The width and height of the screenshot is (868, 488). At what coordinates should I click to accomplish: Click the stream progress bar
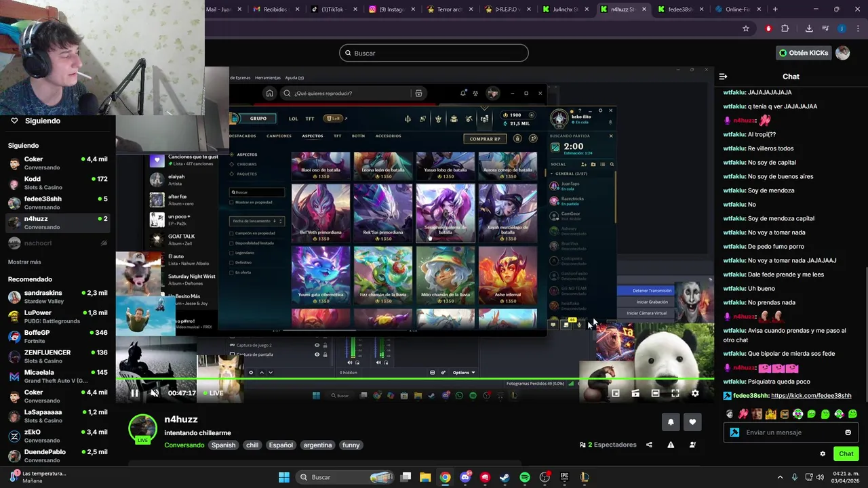415,379
